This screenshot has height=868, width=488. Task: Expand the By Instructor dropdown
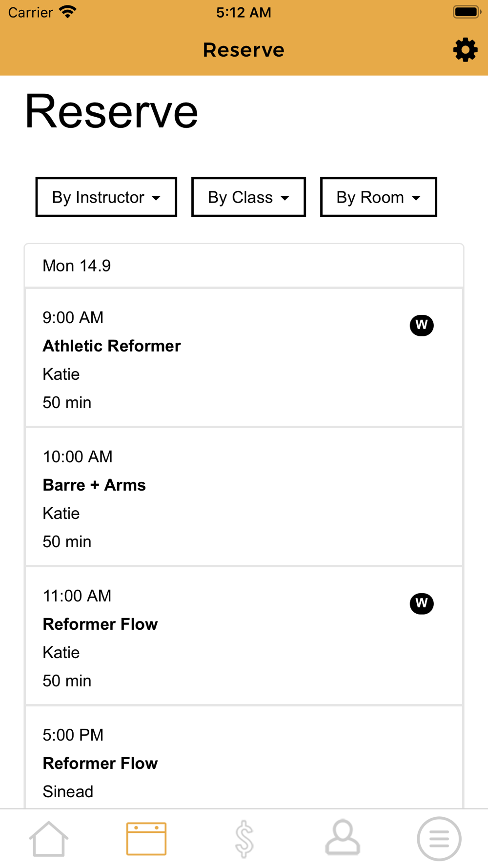(106, 197)
